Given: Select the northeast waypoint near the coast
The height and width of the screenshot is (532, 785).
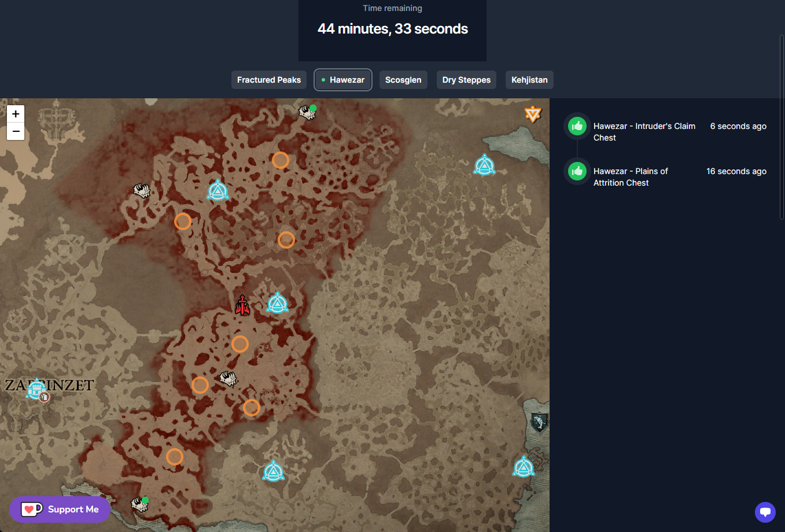Looking at the screenshot, I should click(x=485, y=165).
